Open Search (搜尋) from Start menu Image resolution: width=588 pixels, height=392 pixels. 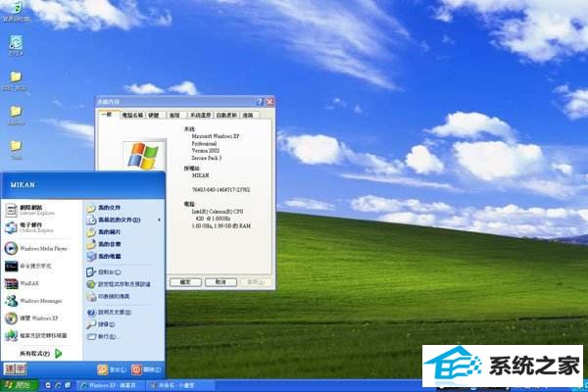pyautogui.click(x=101, y=324)
